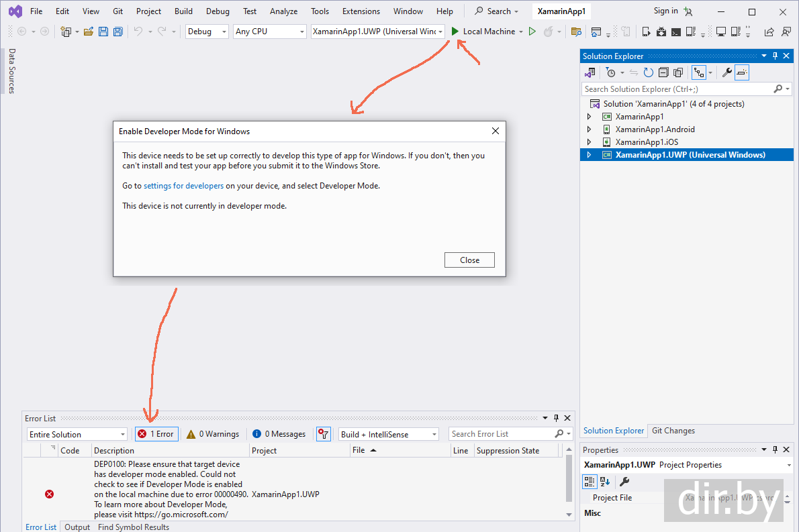Start debugging with green Local Machine play button
The image size is (799, 532).
[455, 32]
